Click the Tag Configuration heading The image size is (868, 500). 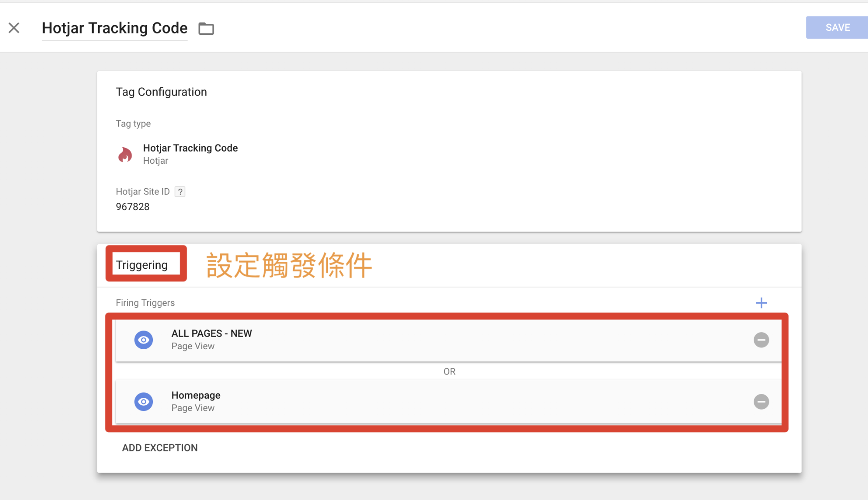pyautogui.click(x=161, y=92)
